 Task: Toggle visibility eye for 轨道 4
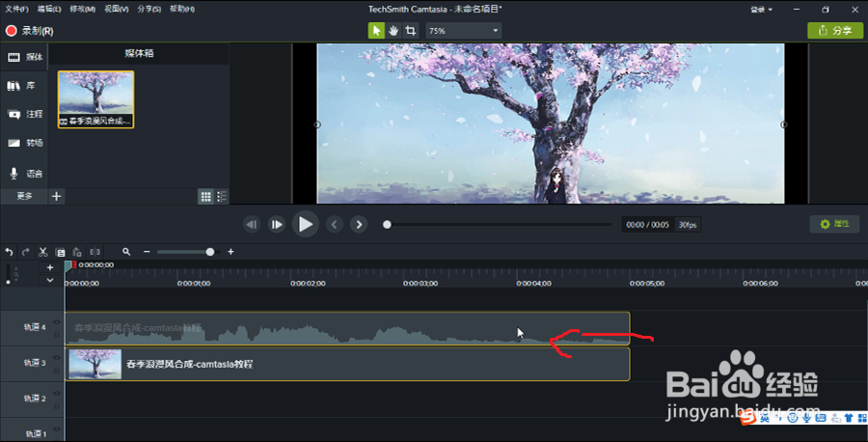pos(57,322)
